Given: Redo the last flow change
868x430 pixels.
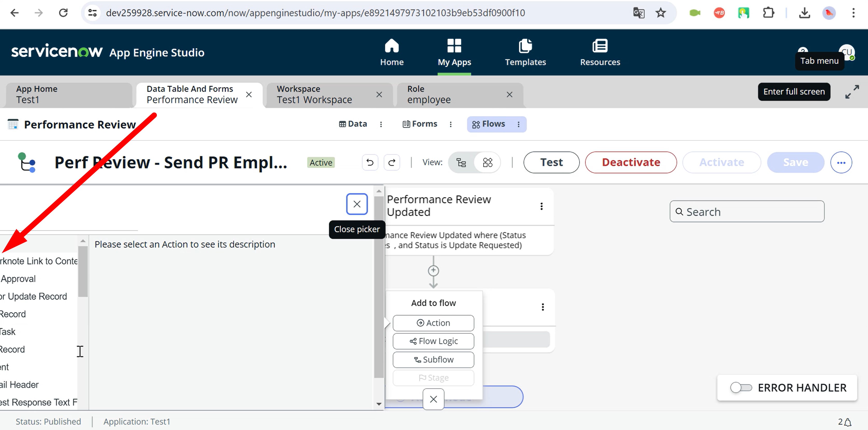Looking at the screenshot, I should [391, 162].
